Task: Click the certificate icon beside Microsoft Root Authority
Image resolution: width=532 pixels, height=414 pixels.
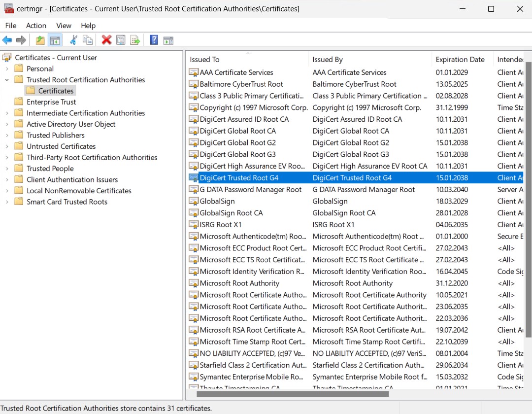Action: pos(194,283)
